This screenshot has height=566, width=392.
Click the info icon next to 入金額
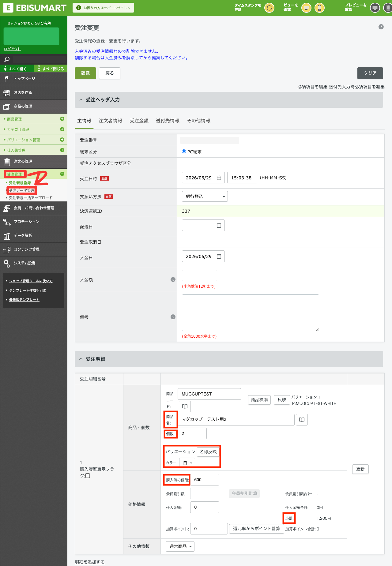click(x=173, y=279)
